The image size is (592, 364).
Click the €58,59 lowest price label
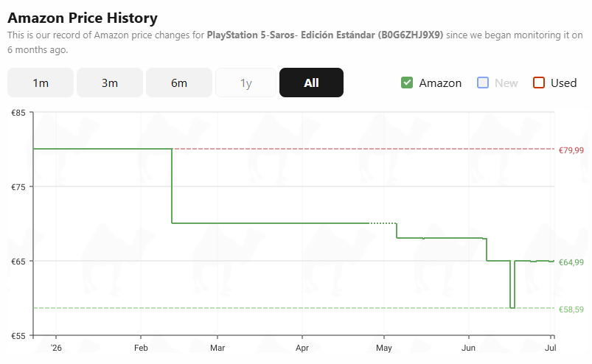pyautogui.click(x=571, y=309)
